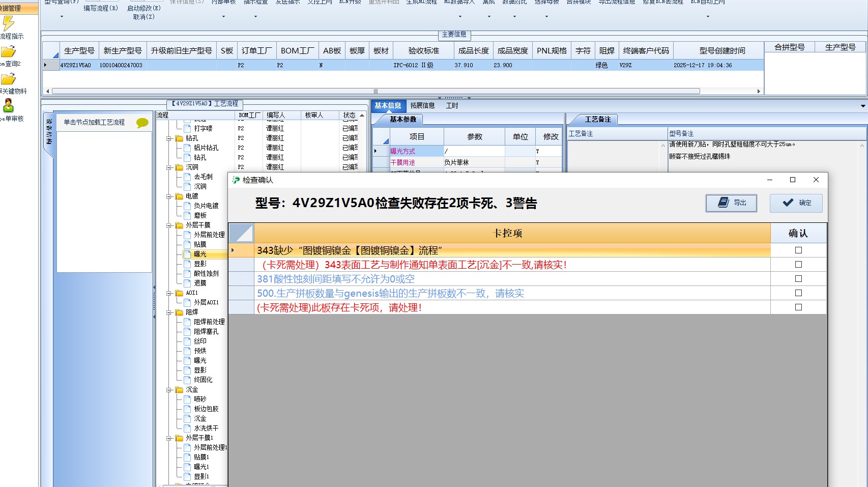Open the 单审核 person icon in sidebar
The image size is (868, 487).
tap(8, 105)
